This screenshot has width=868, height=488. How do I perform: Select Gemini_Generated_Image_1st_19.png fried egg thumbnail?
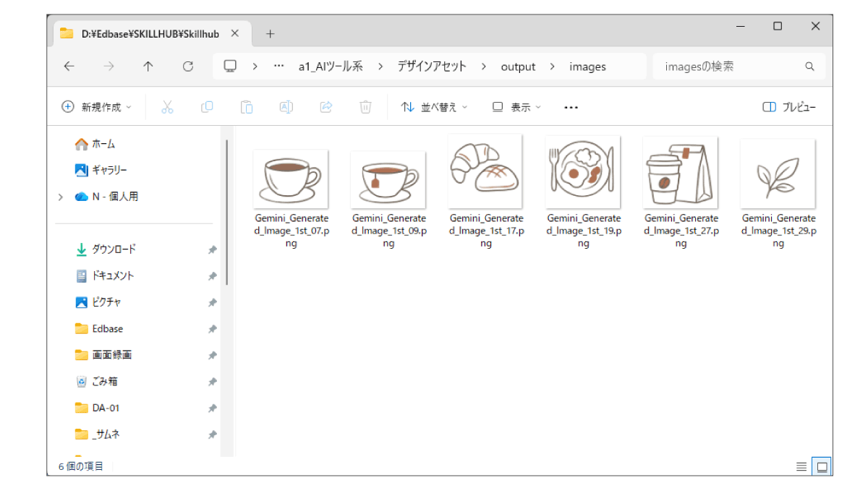[x=583, y=171]
